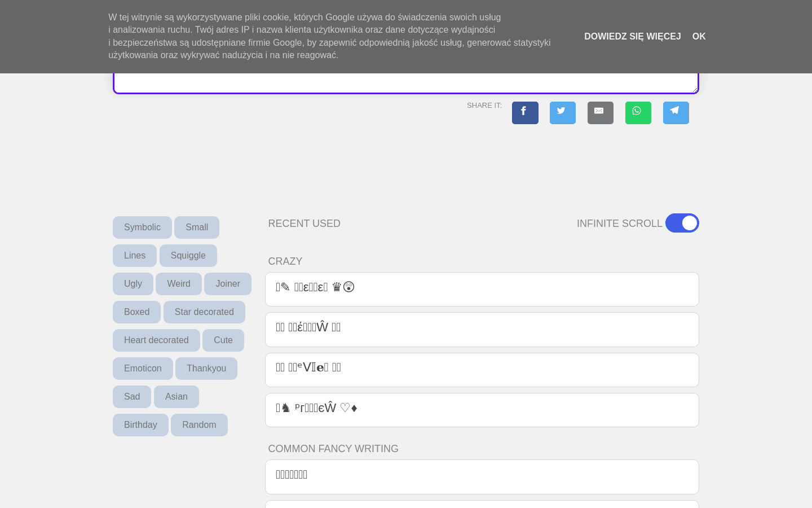Share by email envelope icon
Image resolution: width=812 pixels, height=508 pixels.
[600, 112]
